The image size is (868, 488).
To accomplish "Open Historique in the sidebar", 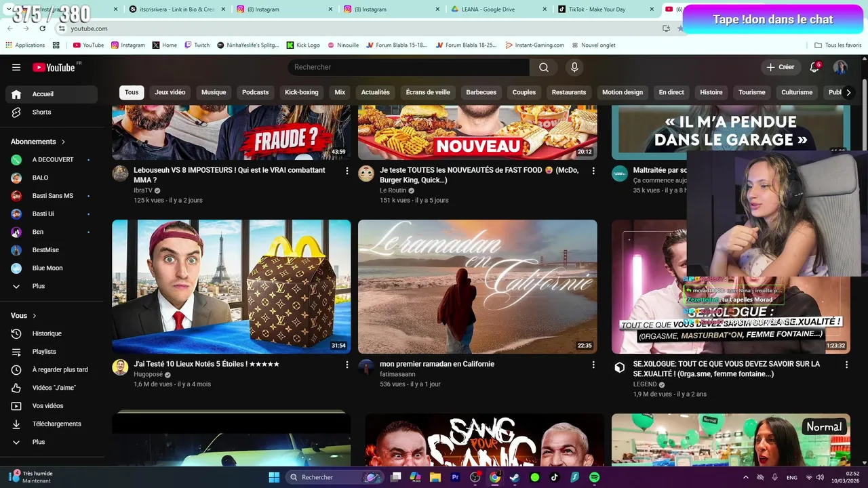I will click(52, 333).
